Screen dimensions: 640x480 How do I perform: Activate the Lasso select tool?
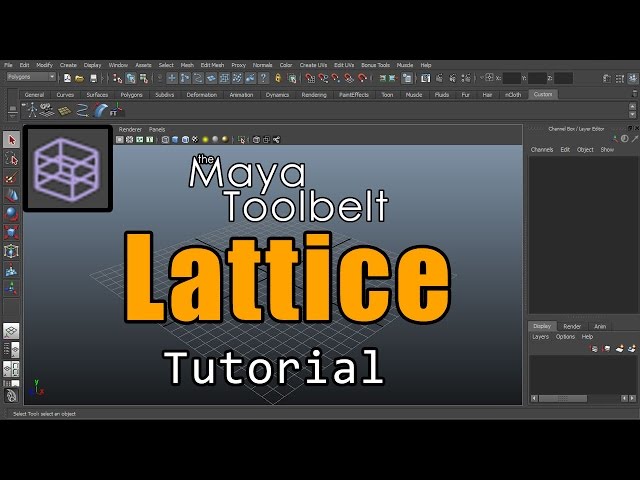pyautogui.click(x=11, y=159)
